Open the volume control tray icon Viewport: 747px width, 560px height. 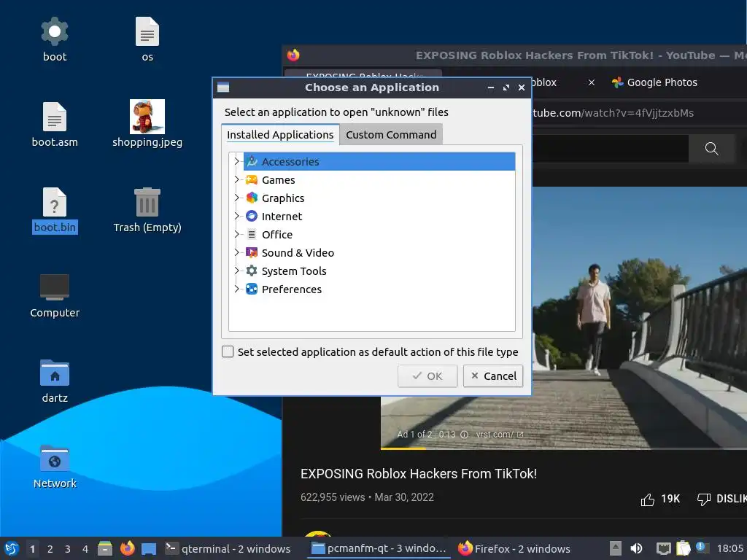pyautogui.click(x=636, y=548)
